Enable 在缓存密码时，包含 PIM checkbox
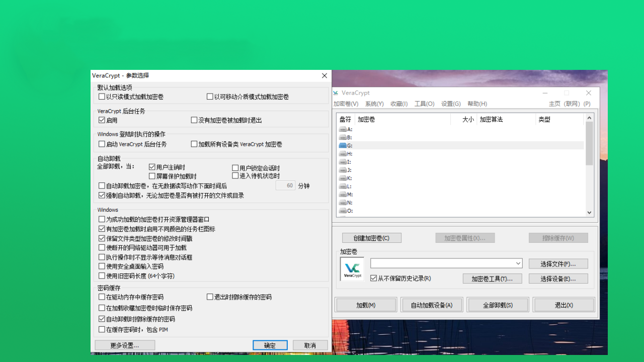The height and width of the screenshot is (362, 644). [x=102, y=329]
